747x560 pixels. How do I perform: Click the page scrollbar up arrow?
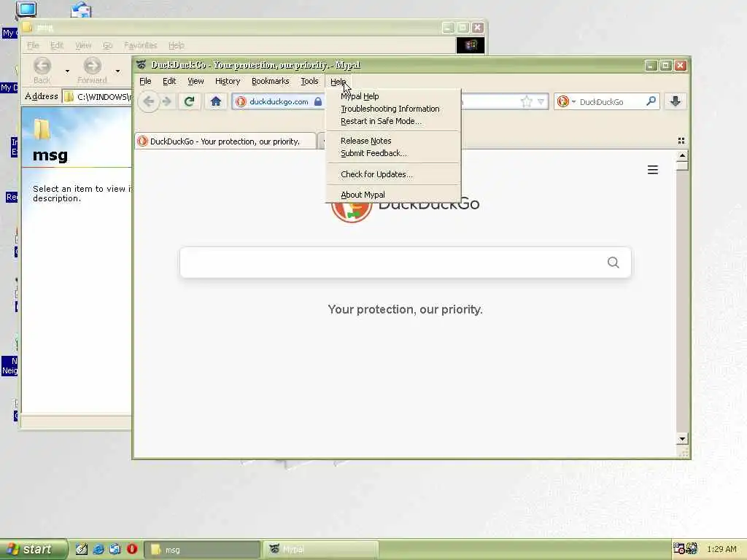click(682, 156)
